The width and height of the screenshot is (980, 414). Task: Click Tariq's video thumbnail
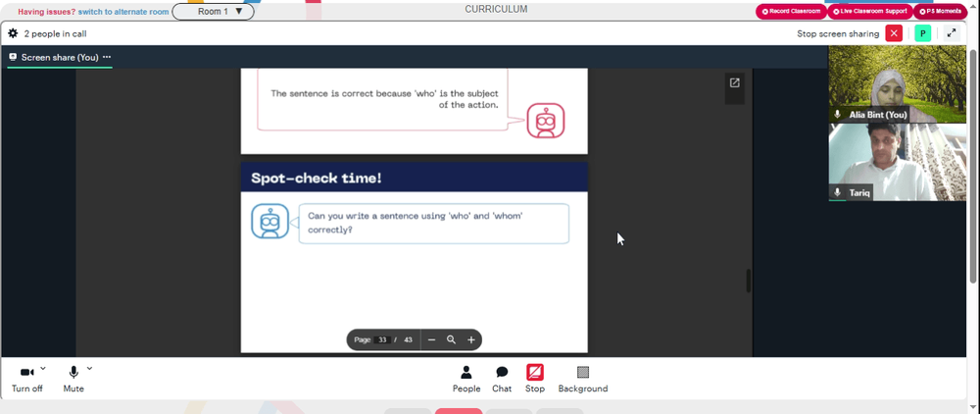click(x=897, y=162)
